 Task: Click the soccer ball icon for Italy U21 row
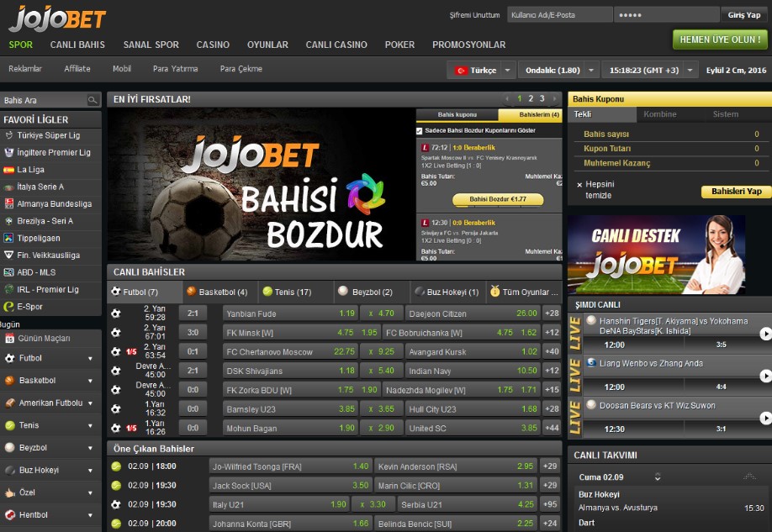[x=116, y=504]
